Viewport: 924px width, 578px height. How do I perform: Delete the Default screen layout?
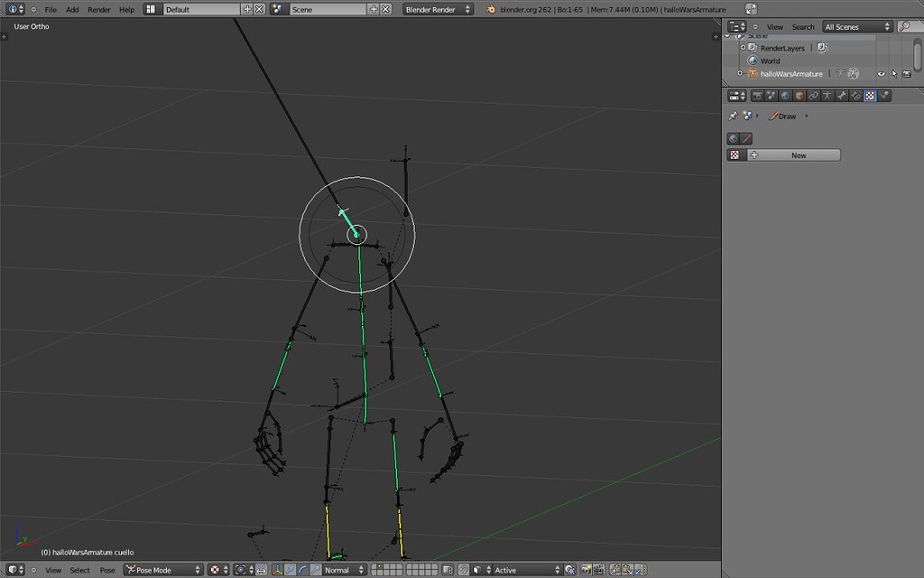point(259,9)
